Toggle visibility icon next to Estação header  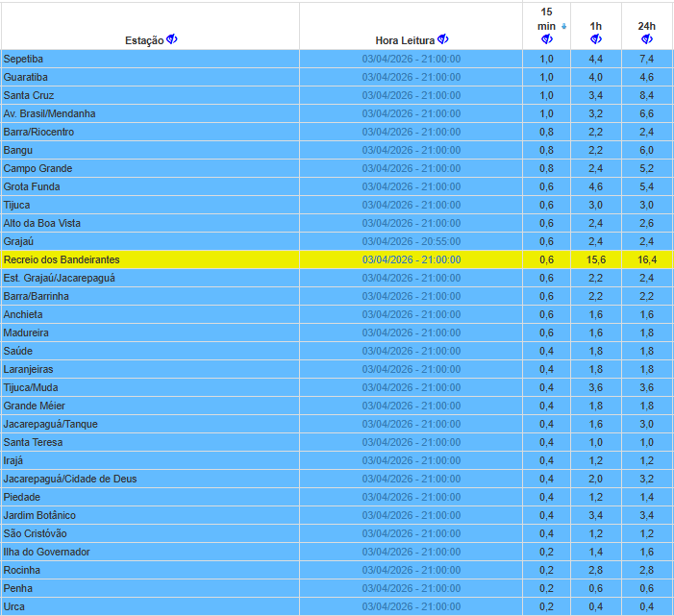[172, 39]
